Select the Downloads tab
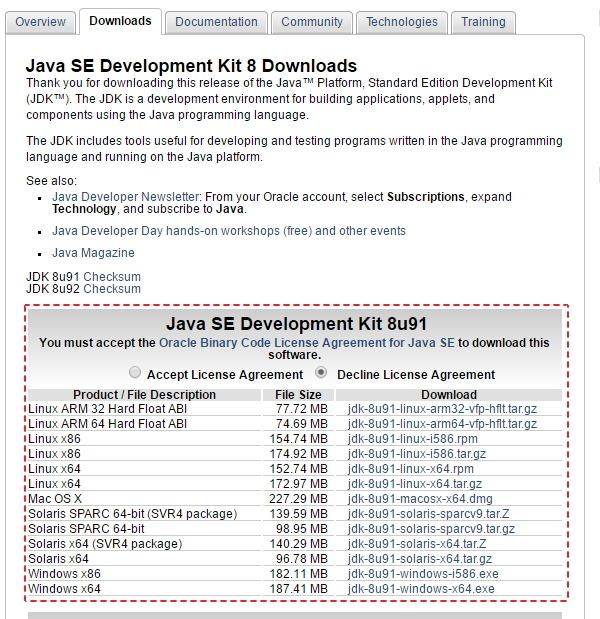Viewport: 600px width, 619px height. click(x=120, y=21)
